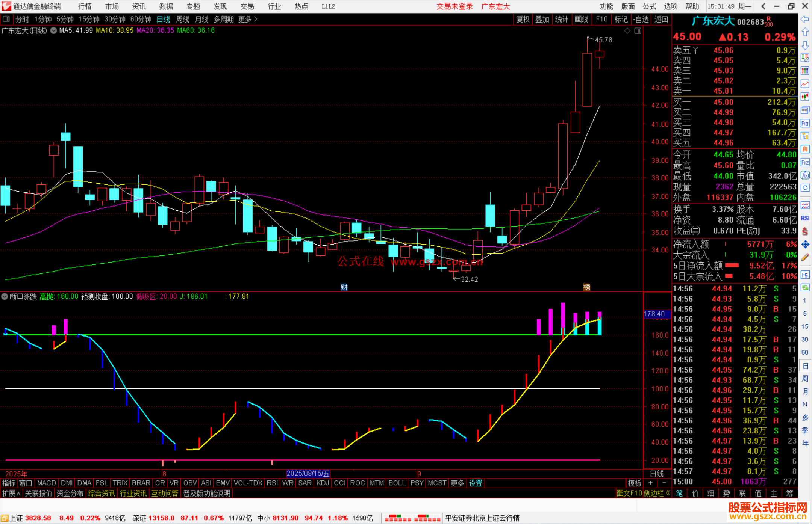Toggle the gear icon beside 广东宏大(日线)
Screen dimensions: 812x524
coord(54,30)
